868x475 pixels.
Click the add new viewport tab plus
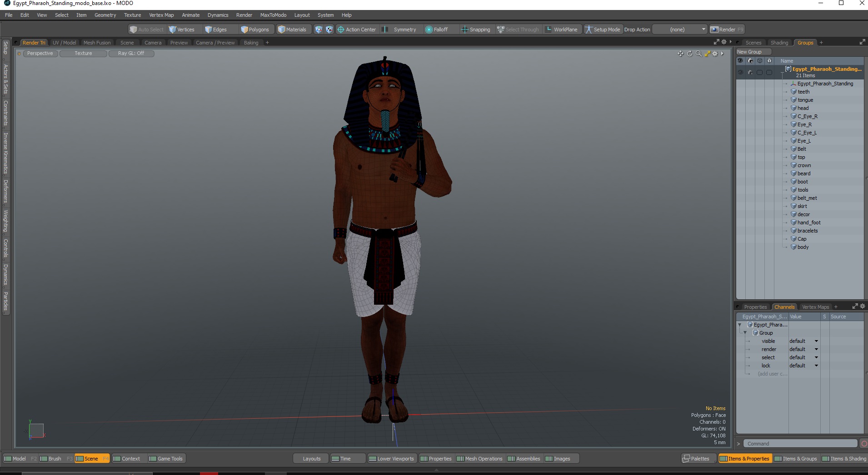pyautogui.click(x=267, y=43)
